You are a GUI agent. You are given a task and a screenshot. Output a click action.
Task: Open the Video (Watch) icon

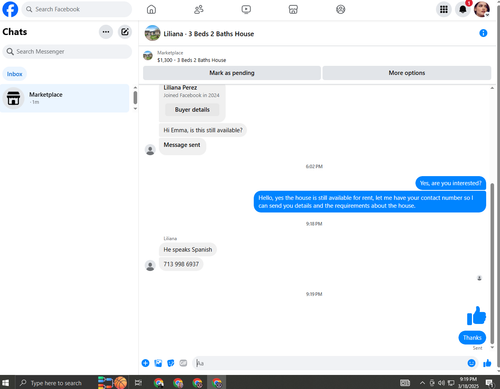(246, 9)
